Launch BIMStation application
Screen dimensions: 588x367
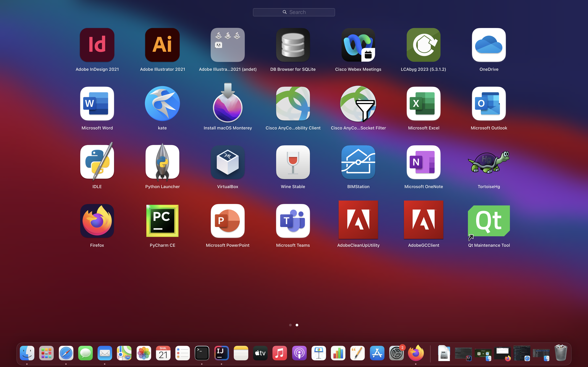[x=358, y=162]
